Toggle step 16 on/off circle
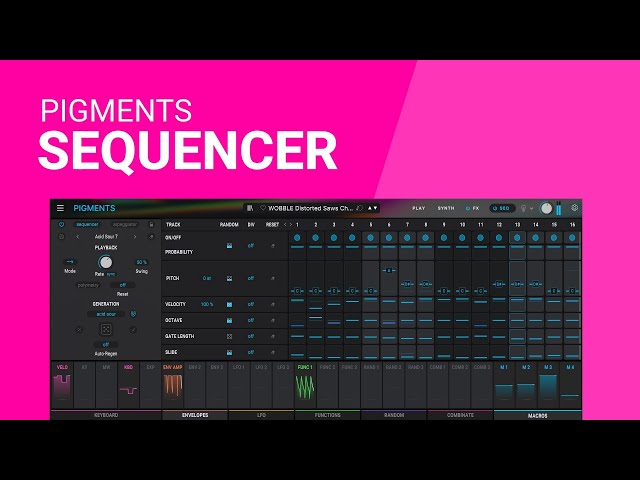Viewport: 640px width, 480px height. tap(572, 238)
